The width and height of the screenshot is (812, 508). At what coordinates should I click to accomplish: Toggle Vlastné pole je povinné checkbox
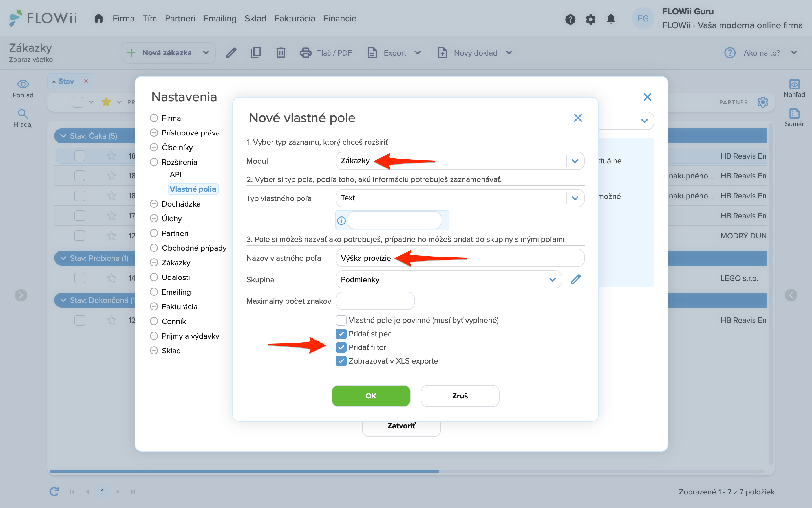341,320
